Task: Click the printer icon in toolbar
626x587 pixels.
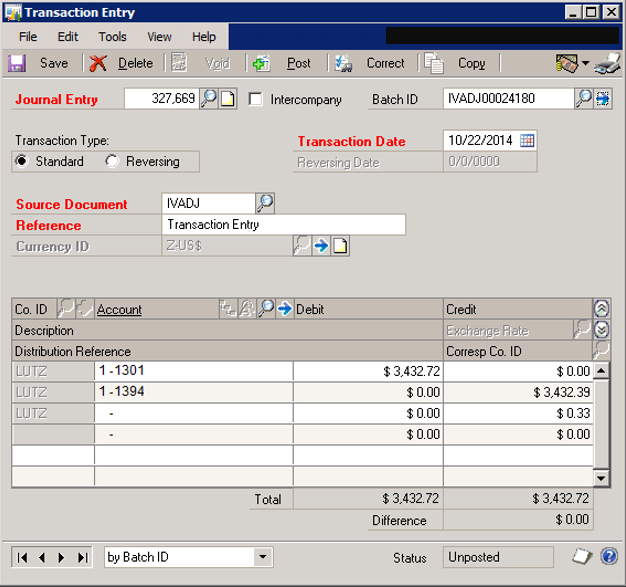Action: pos(607,64)
